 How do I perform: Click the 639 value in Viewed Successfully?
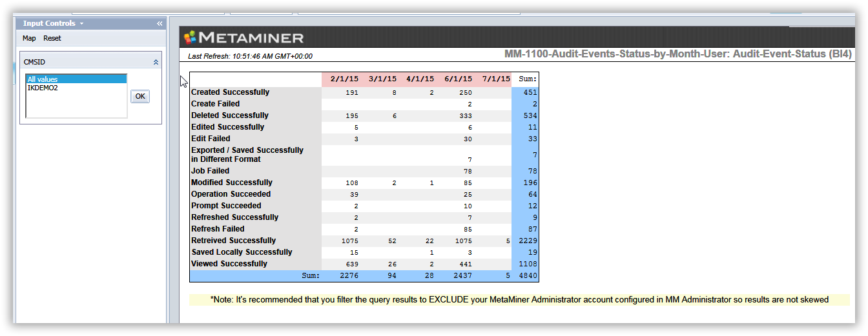pos(352,264)
